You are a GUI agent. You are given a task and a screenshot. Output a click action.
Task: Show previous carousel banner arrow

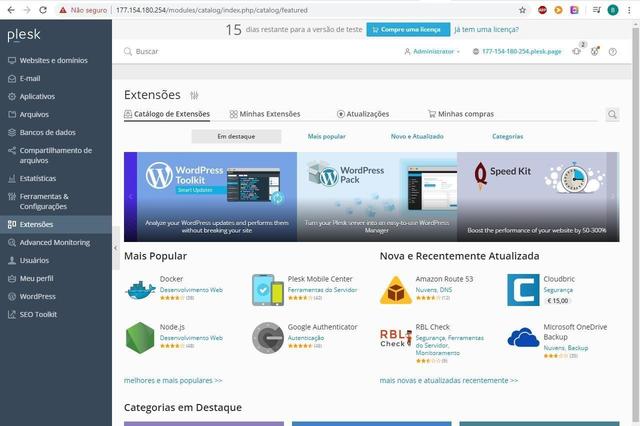point(131,197)
